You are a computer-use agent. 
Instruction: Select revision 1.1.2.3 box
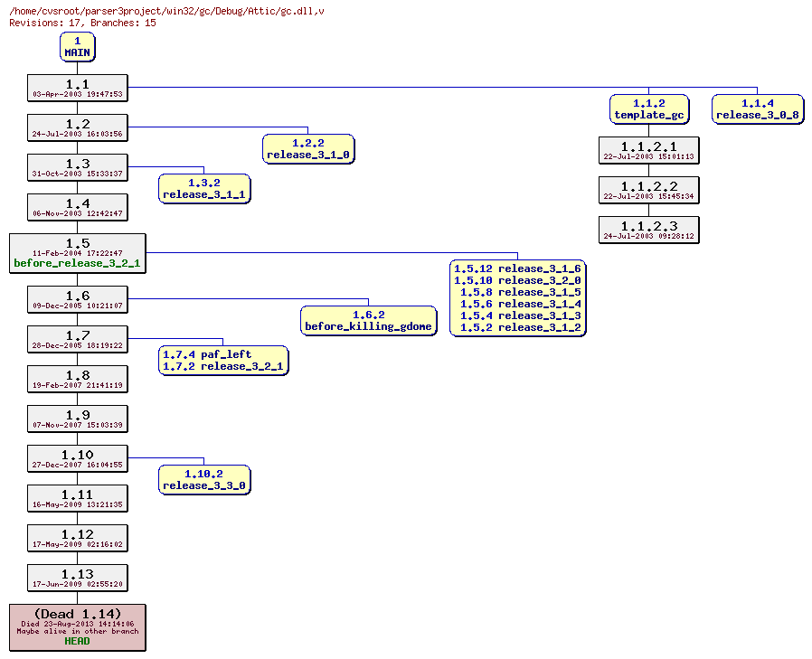coord(649,231)
